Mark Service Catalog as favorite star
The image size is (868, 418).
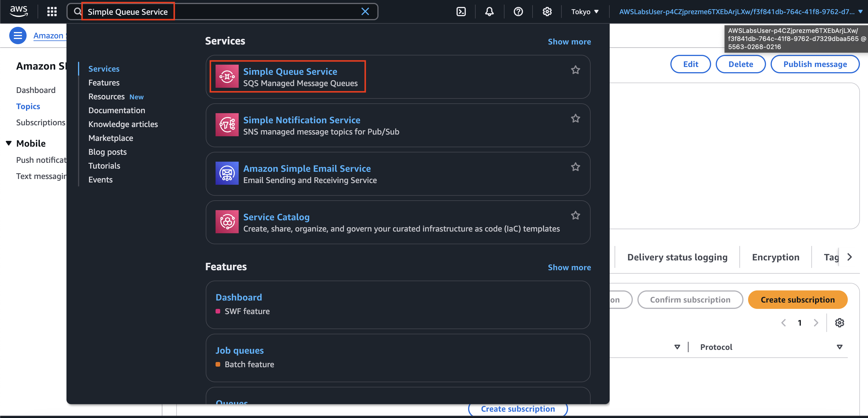(575, 215)
